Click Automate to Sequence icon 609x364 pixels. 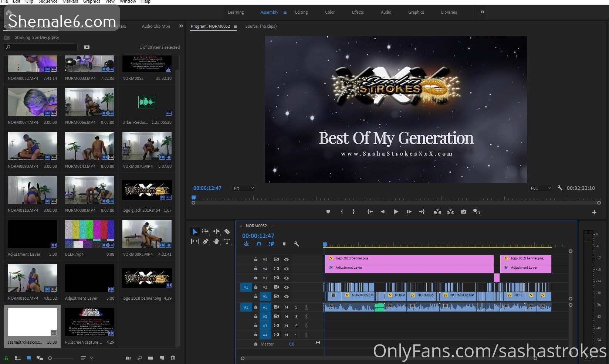[x=128, y=358]
